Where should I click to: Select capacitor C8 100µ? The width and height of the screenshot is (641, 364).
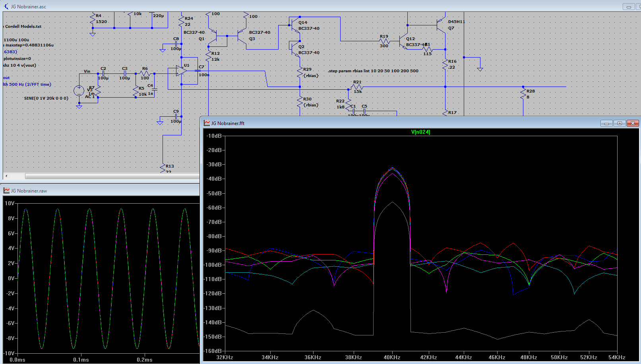175,44
